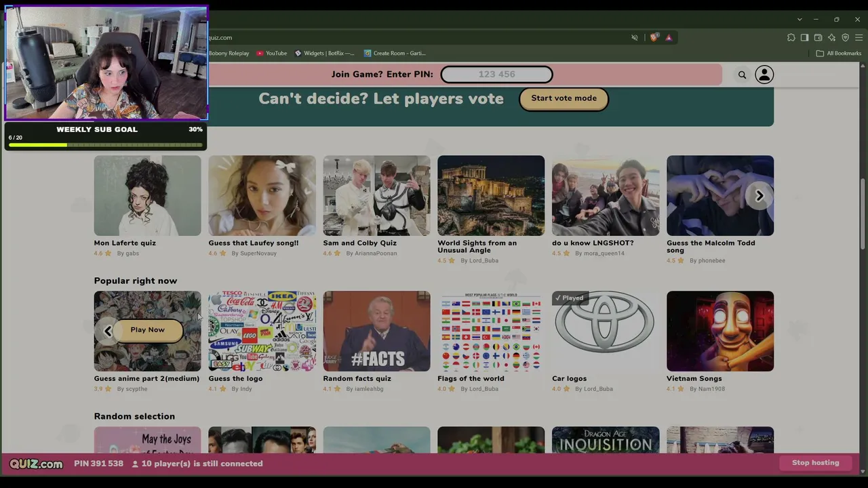The width and height of the screenshot is (868, 488).
Task: Click Start vote mode button
Action: tap(564, 99)
